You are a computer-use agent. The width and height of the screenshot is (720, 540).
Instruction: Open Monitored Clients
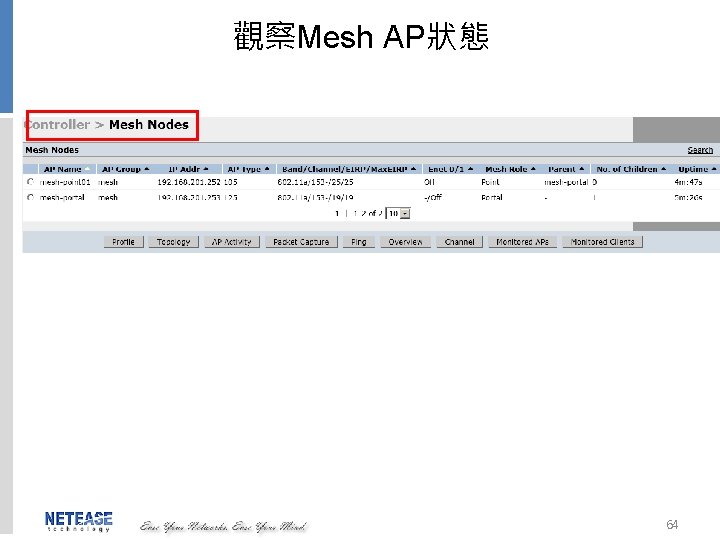click(602, 242)
